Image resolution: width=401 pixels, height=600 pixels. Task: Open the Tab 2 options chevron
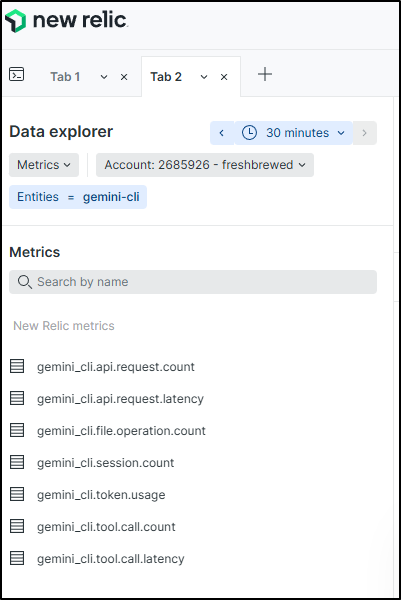tap(204, 77)
